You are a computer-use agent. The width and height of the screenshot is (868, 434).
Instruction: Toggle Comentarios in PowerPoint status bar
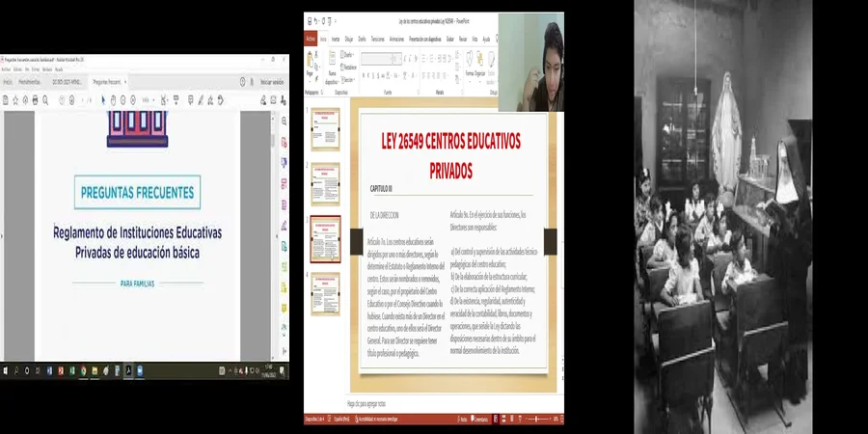click(x=479, y=420)
